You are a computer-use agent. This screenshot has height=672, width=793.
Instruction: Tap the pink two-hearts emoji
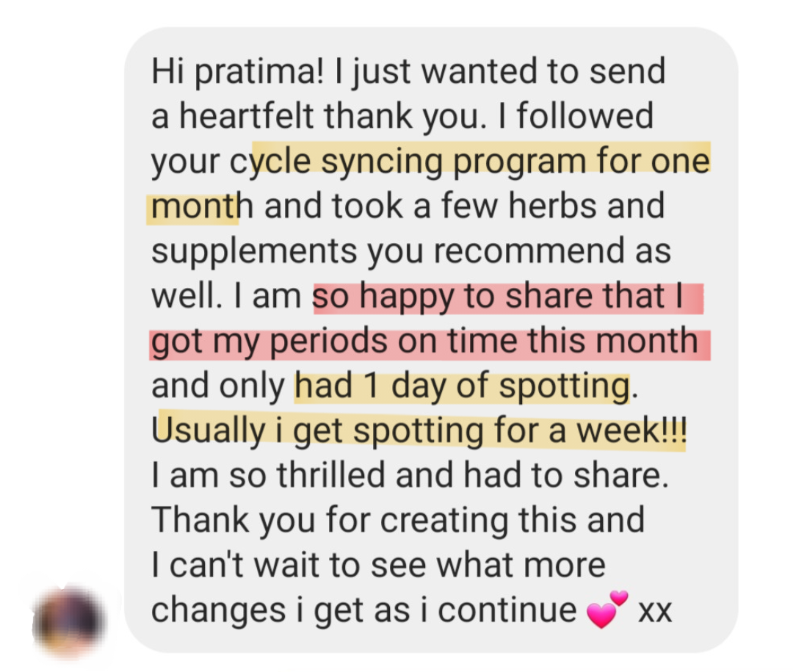(607, 609)
